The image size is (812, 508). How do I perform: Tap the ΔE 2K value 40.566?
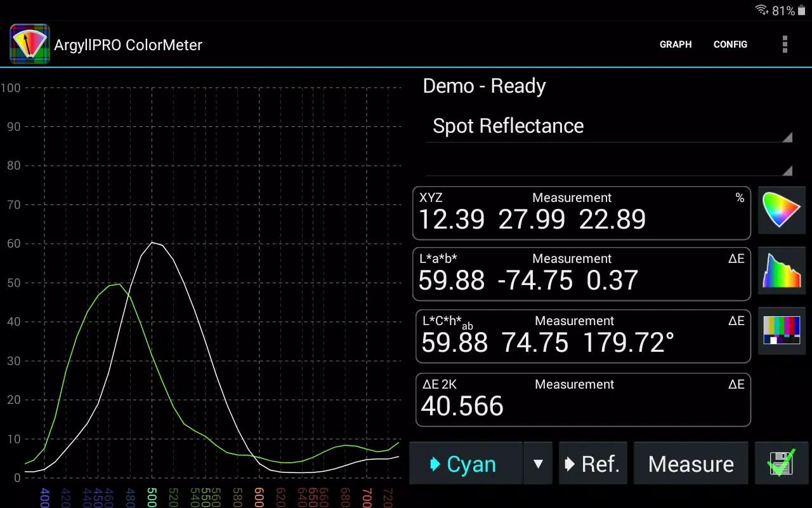(x=462, y=406)
